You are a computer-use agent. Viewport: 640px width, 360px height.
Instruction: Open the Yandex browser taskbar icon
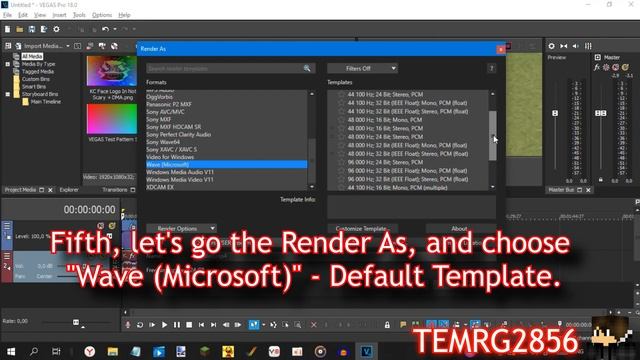pyautogui.click(x=90, y=351)
